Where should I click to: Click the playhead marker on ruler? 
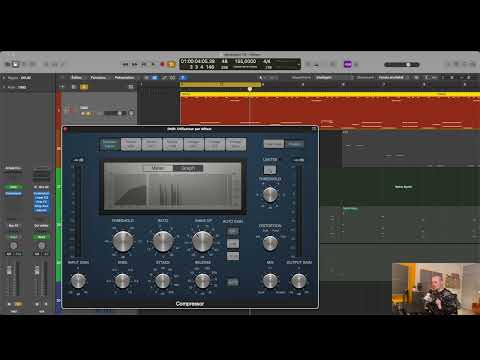pos(250,89)
